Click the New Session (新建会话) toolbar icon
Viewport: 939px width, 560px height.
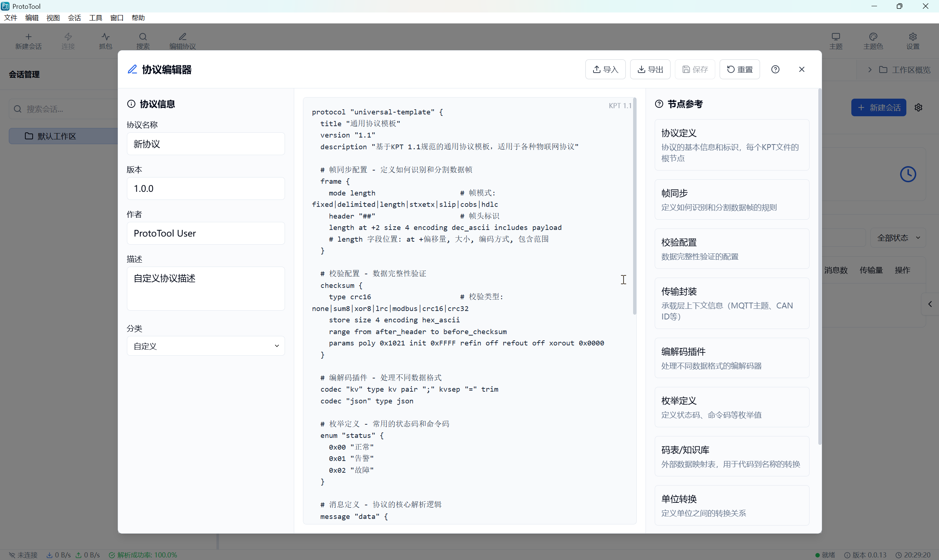(x=28, y=41)
